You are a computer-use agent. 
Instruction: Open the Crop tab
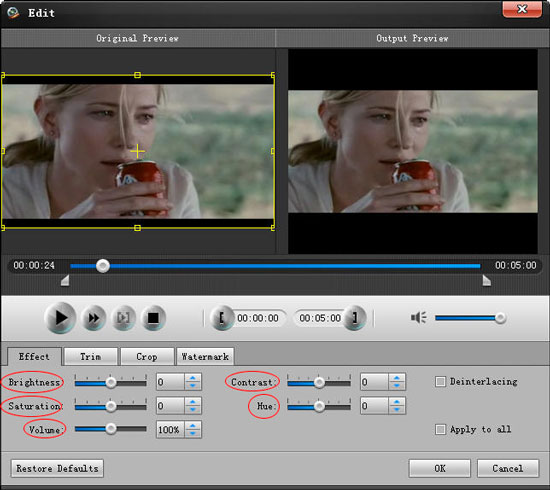coord(147,357)
